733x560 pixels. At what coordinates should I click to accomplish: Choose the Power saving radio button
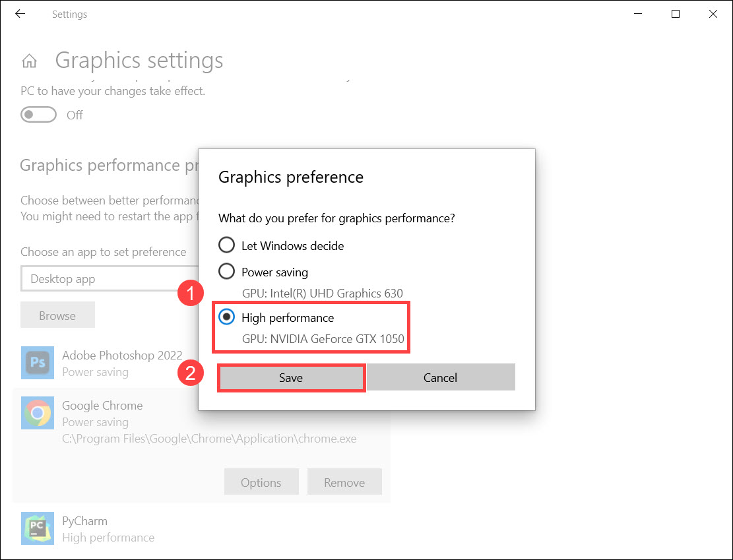(226, 271)
